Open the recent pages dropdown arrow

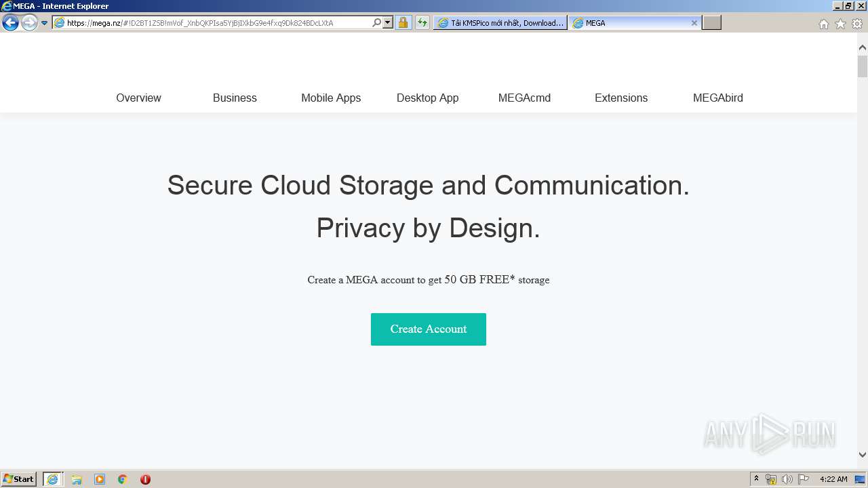[44, 23]
